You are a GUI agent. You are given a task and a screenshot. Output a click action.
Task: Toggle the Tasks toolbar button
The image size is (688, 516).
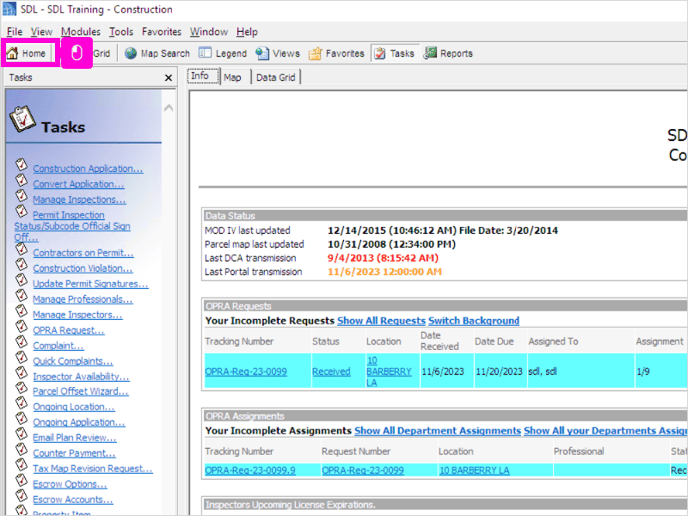click(394, 54)
